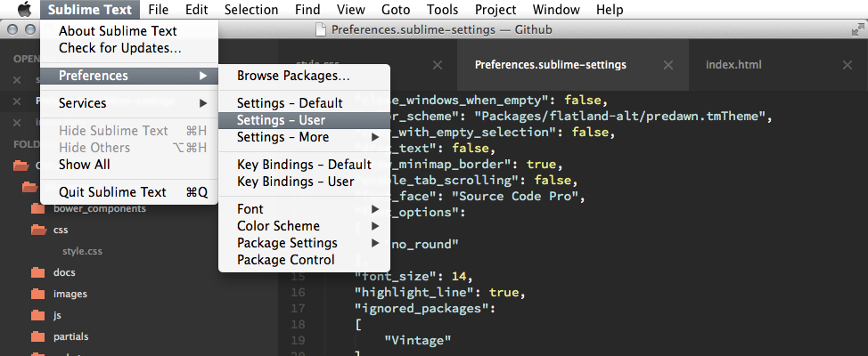868x356 pixels.
Task: Expand Settings - More submenu
Action: click(x=305, y=137)
